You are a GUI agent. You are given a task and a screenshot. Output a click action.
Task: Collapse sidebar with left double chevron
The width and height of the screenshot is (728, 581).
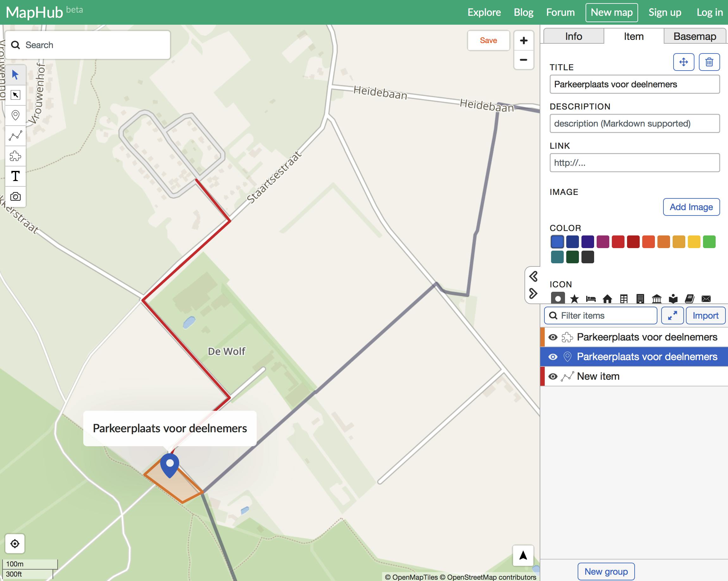pyautogui.click(x=533, y=277)
